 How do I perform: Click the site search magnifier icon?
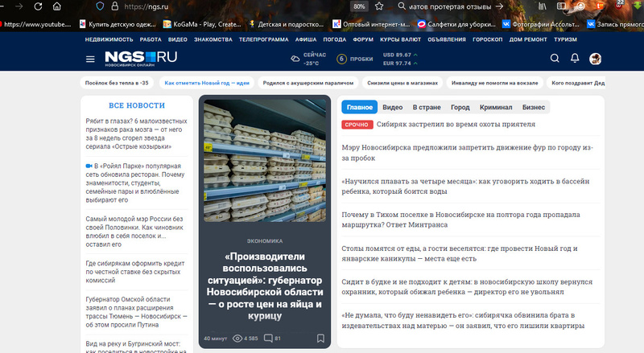[x=555, y=59]
